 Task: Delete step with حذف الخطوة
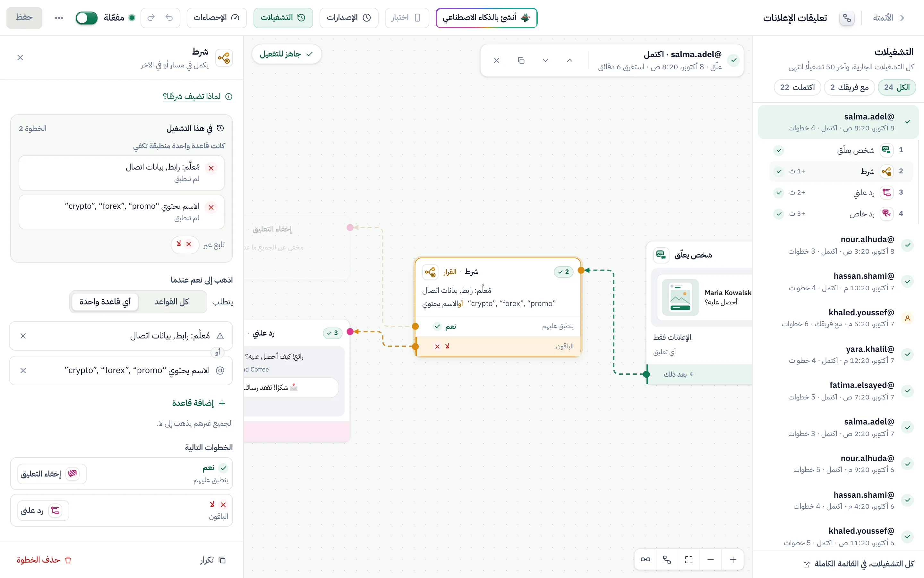pyautogui.click(x=44, y=560)
